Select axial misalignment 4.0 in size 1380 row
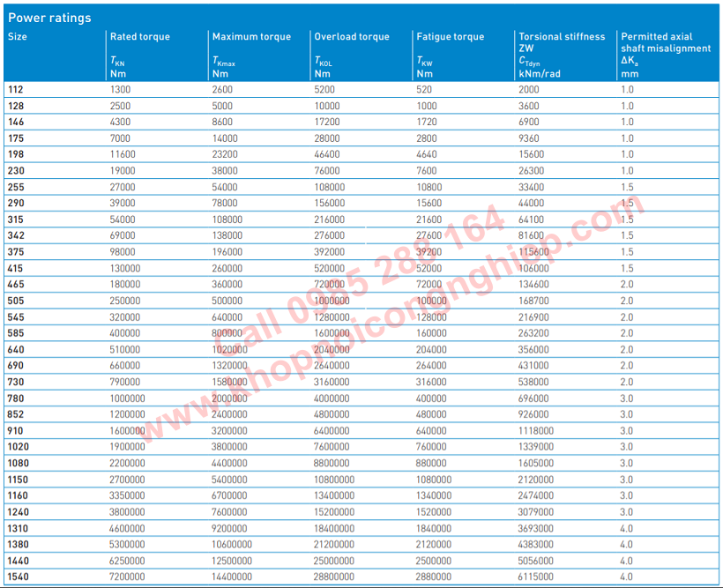723x588 pixels. click(x=627, y=544)
